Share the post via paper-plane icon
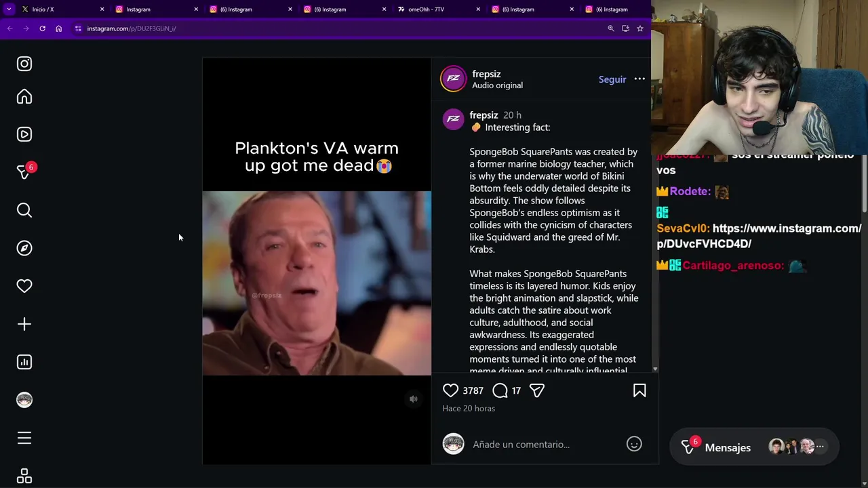Image resolution: width=868 pixels, height=488 pixels. pos(537,390)
